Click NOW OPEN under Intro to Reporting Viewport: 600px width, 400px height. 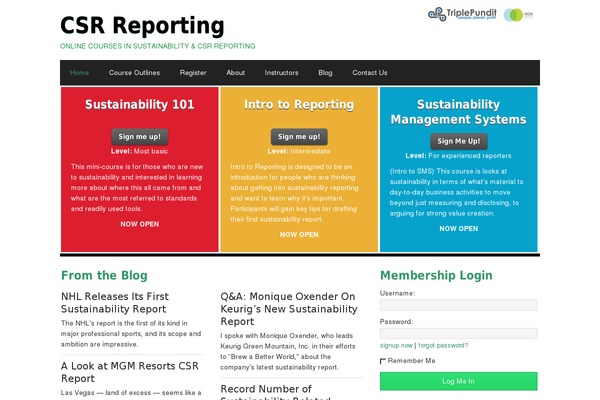pos(299,235)
